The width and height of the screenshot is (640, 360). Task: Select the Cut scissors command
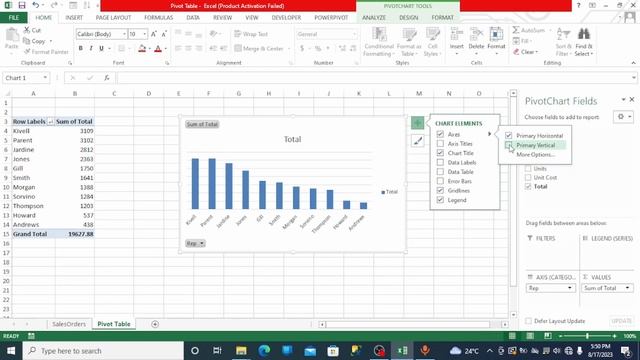32,30
